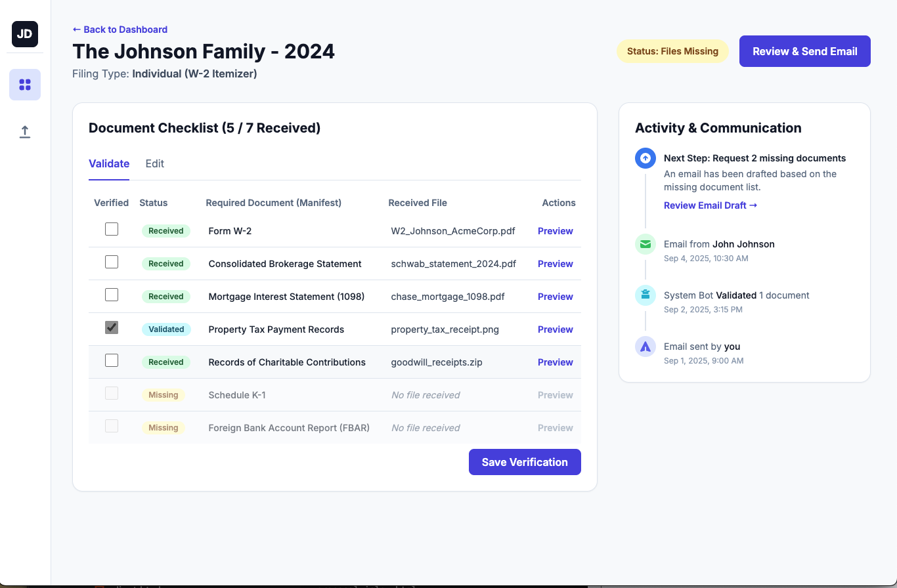
Task: Check the Consolidated Brokerage Statement verified box
Action: pos(111,262)
